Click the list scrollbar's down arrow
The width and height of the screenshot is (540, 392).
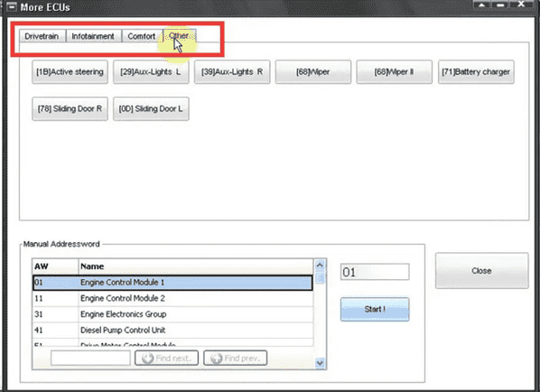(320, 362)
